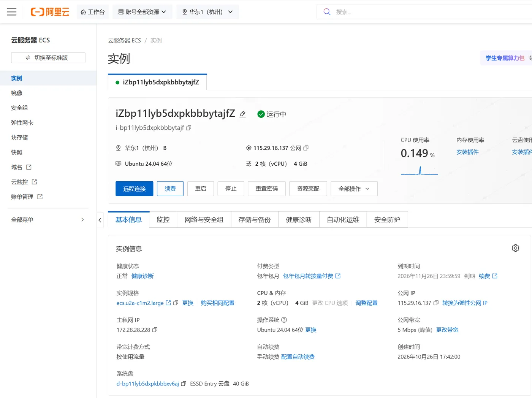This screenshot has height=398, width=532.
Task: Click the 停止 button
Action: pyautogui.click(x=231, y=189)
